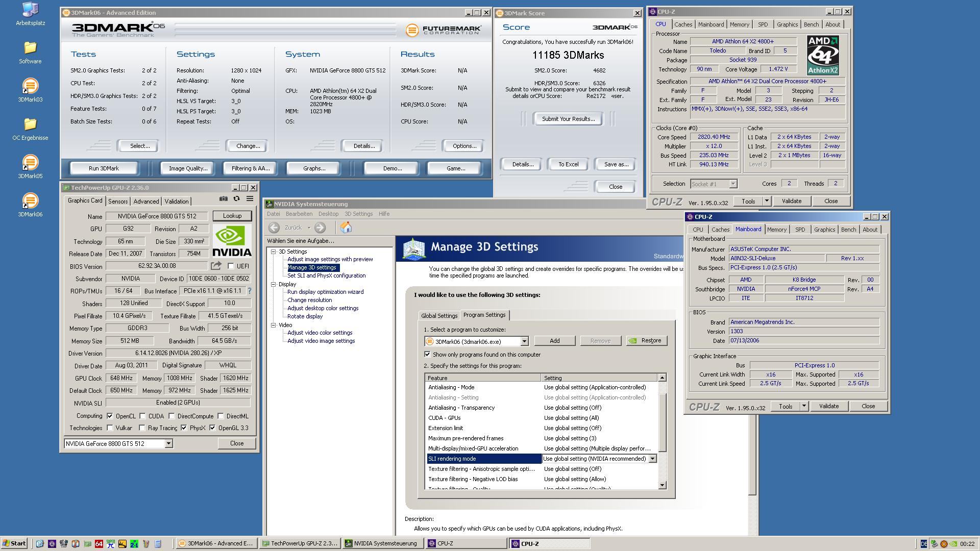Viewport: 980px width, 551px height.
Task: Click the settings list scroll down arrow
Action: coord(662,485)
